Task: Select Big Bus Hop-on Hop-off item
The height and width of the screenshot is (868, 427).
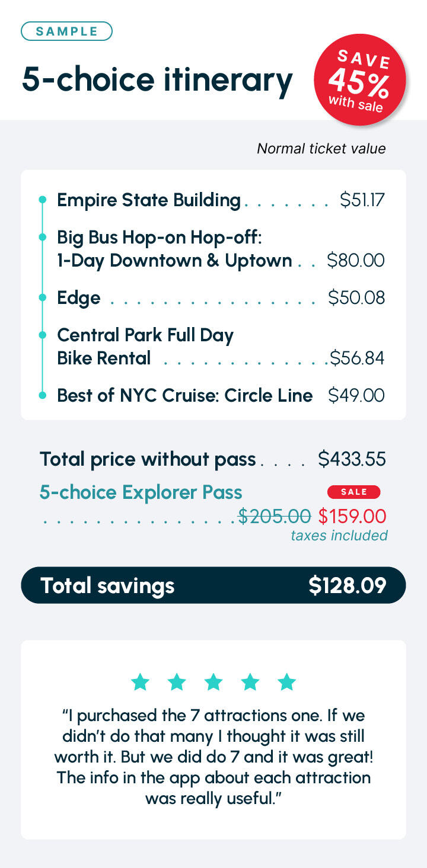Action: point(174,249)
